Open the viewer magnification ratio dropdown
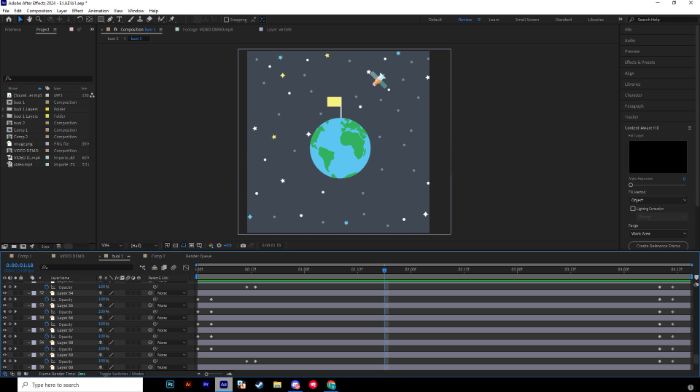Viewport: 700px width, 392px height. click(x=112, y=245)
